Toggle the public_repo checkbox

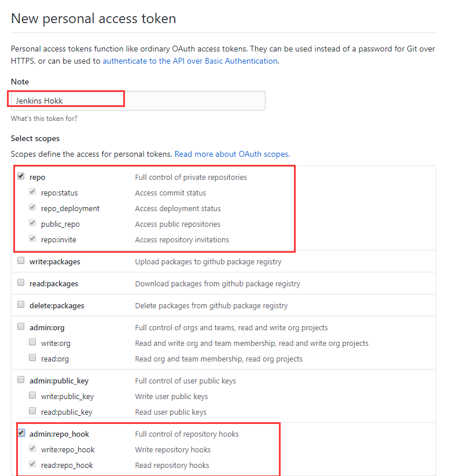pos(32,224)
